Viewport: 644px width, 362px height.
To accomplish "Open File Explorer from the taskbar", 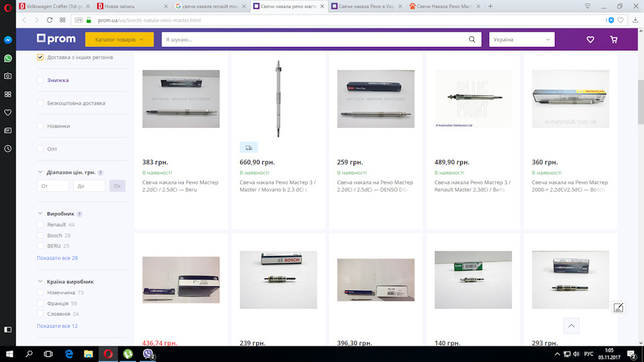I will pos(89,354).
